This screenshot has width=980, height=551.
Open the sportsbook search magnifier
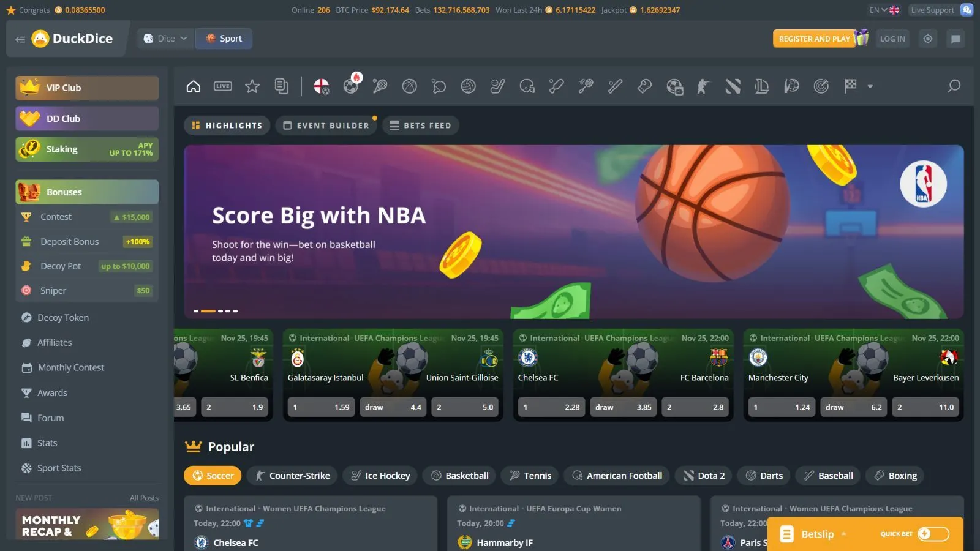[x=954, y=86]
